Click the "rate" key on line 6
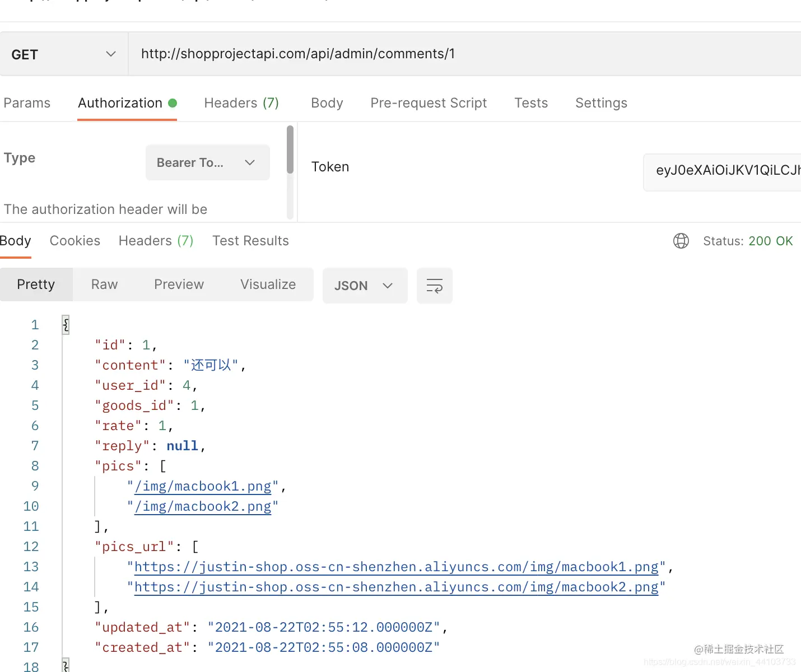 118,426
